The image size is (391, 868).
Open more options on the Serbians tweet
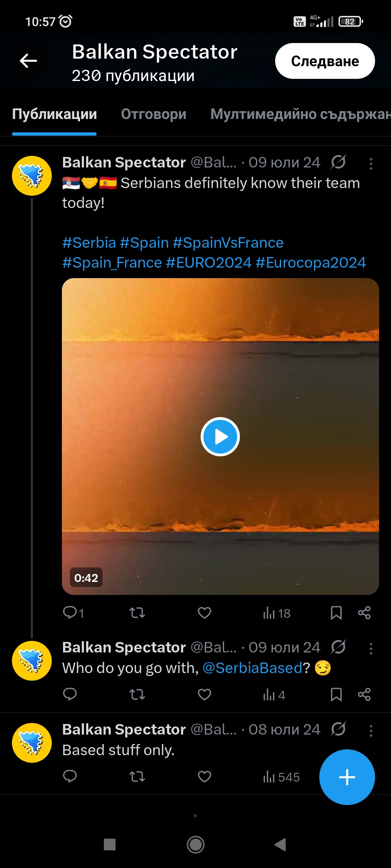pos(371,164)
